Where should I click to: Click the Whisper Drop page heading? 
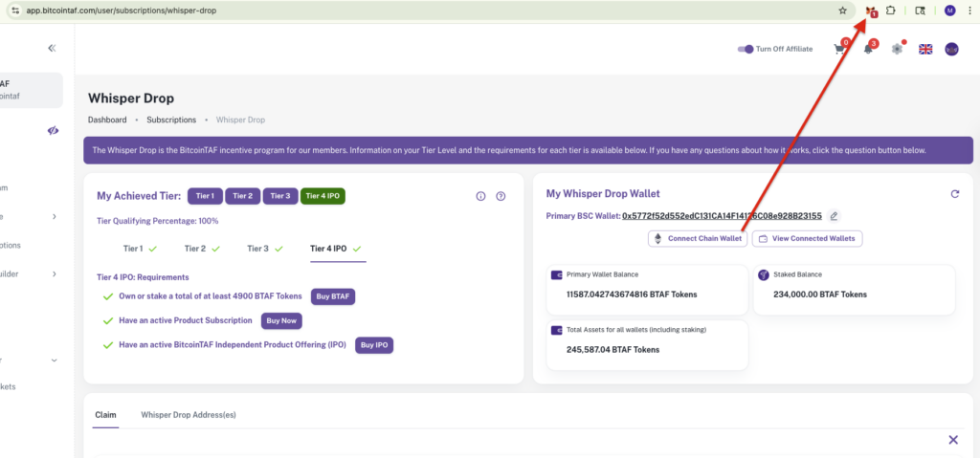pos(131,98)
